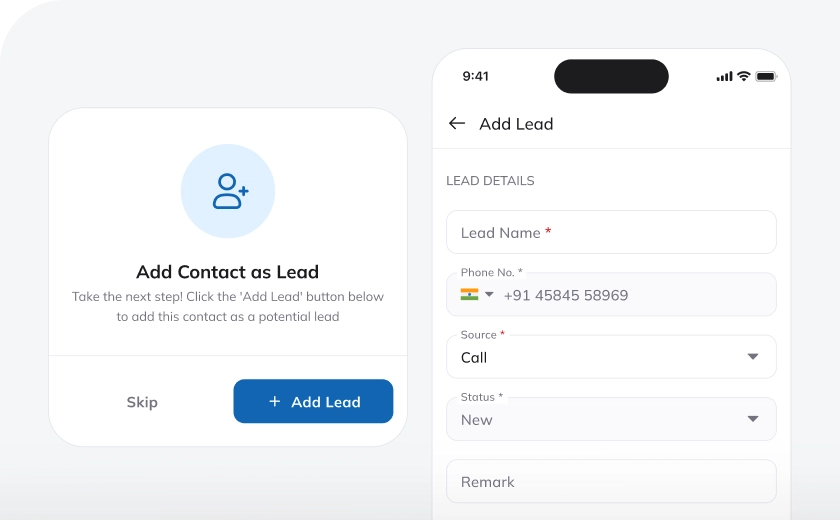Tap the back arrow beside Add Lead

[x=457, y=123]
